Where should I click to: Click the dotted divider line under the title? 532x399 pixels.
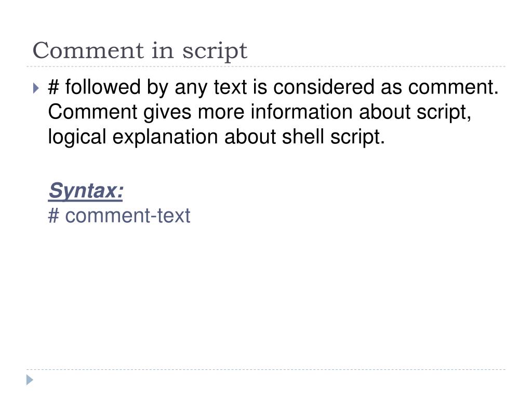[266, 66]
